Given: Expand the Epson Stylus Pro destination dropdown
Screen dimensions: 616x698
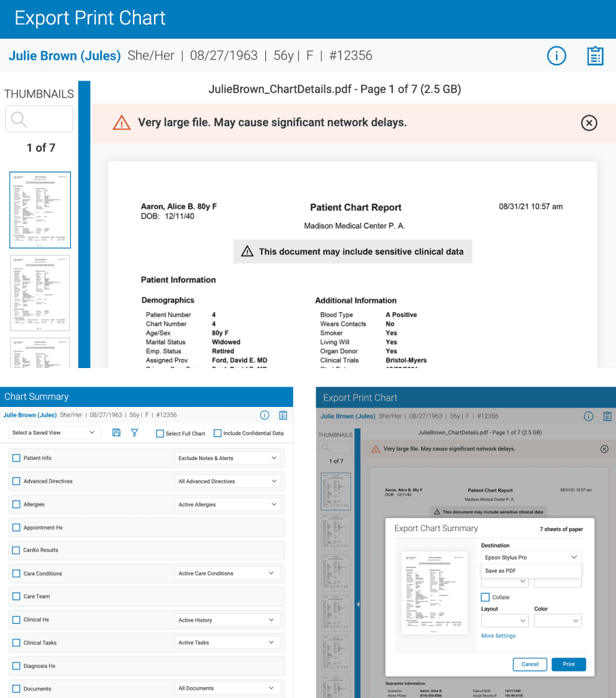Looking at the screenshot, I should (x=531, y=558).
